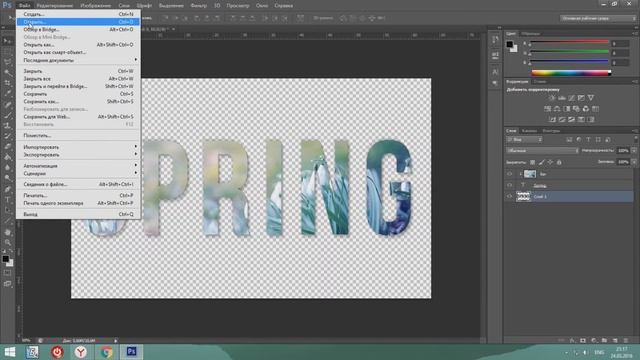Image resolution: width=640 pixels, height=360 pixels.
Task: Toggle lock position icon
Action: [550, 162]
